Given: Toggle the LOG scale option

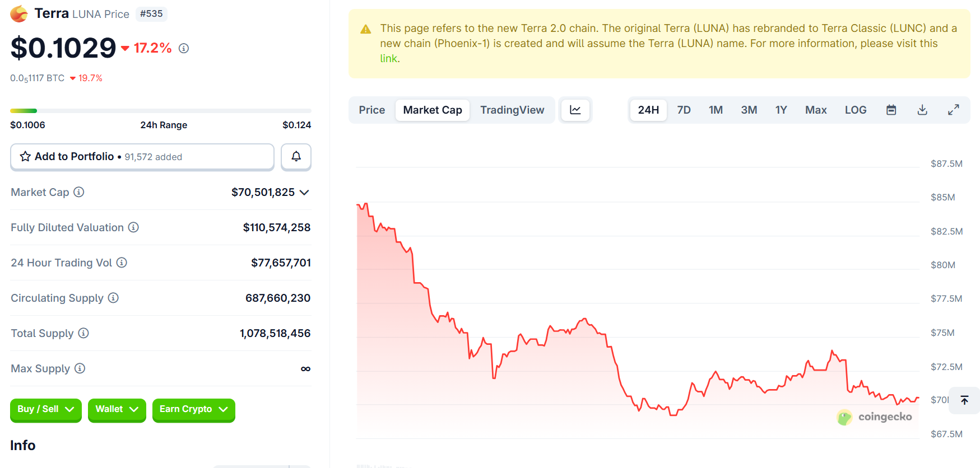Looking at the screenshot, I should point(855,110).
